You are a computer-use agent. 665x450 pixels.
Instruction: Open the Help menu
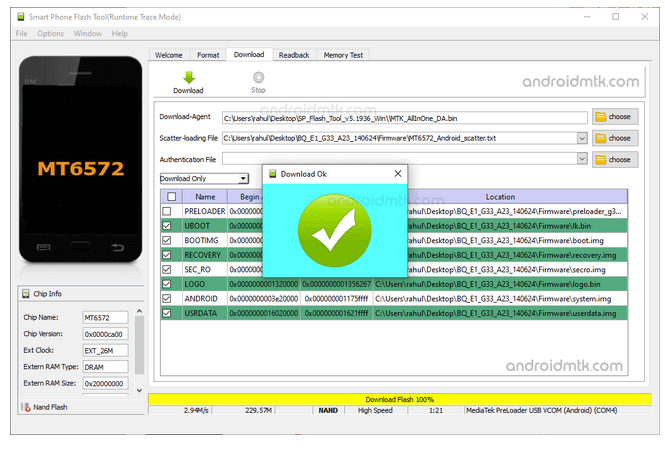coord(120,34)
